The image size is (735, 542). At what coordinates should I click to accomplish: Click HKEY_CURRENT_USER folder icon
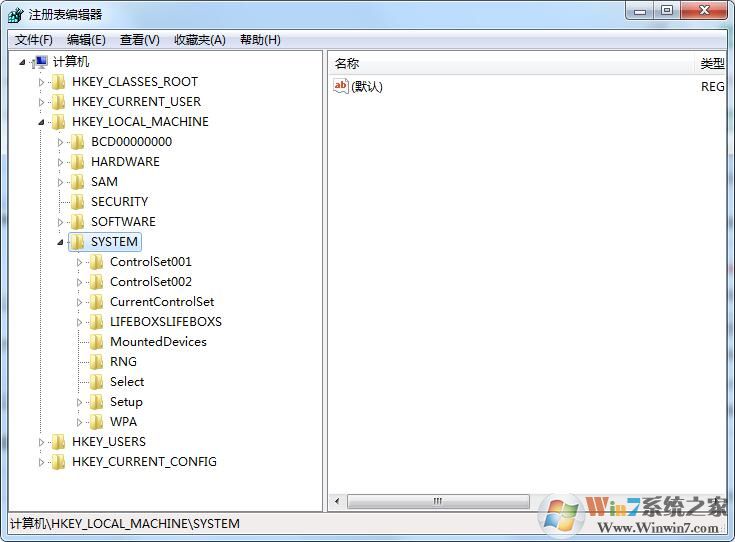58,102
